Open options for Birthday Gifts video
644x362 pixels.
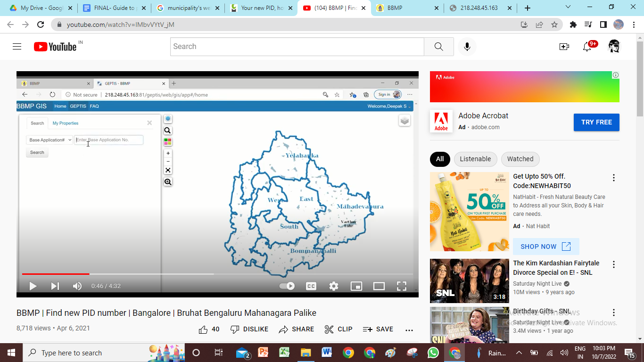614,313
